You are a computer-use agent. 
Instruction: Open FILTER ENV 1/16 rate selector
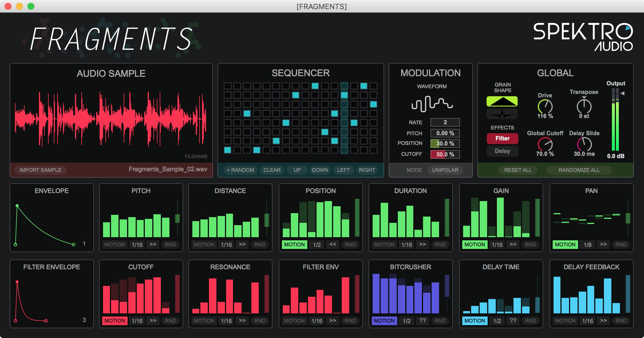click(317, 321)
